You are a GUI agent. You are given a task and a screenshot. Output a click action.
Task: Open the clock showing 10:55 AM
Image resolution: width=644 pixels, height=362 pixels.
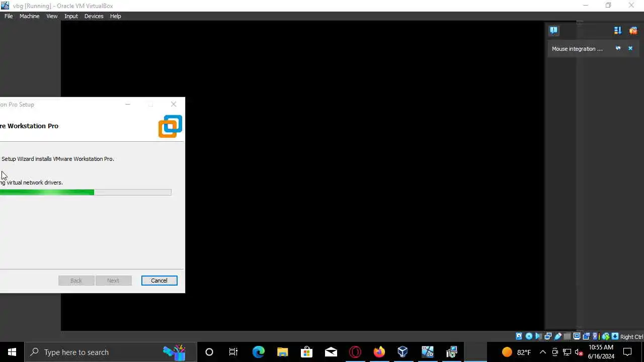pos(601,352)
